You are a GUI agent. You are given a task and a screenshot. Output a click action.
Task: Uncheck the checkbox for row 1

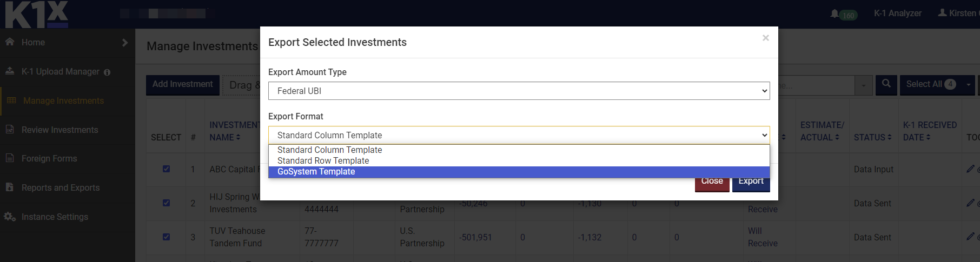(167, 169)
